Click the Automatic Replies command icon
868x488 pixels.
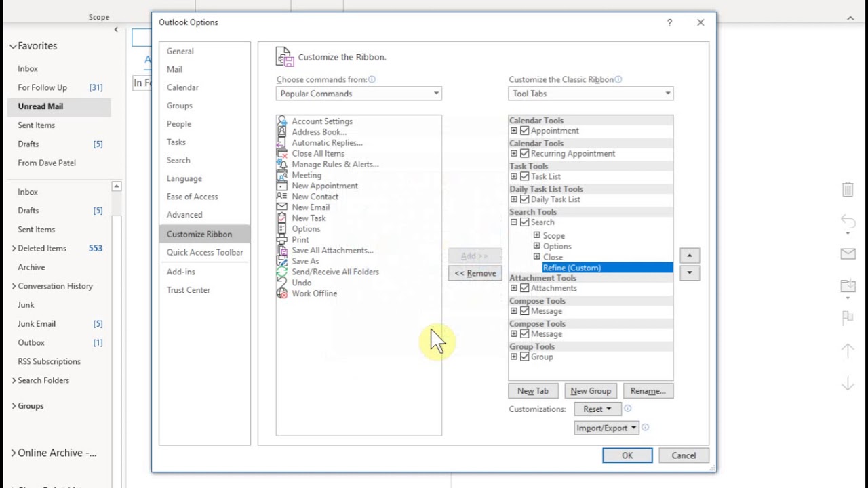pos(282,142)
